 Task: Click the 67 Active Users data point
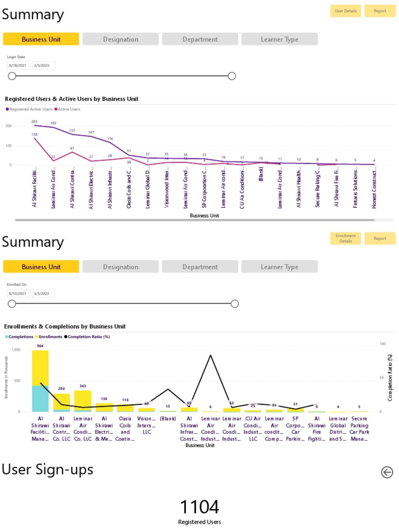pos(72,152)
